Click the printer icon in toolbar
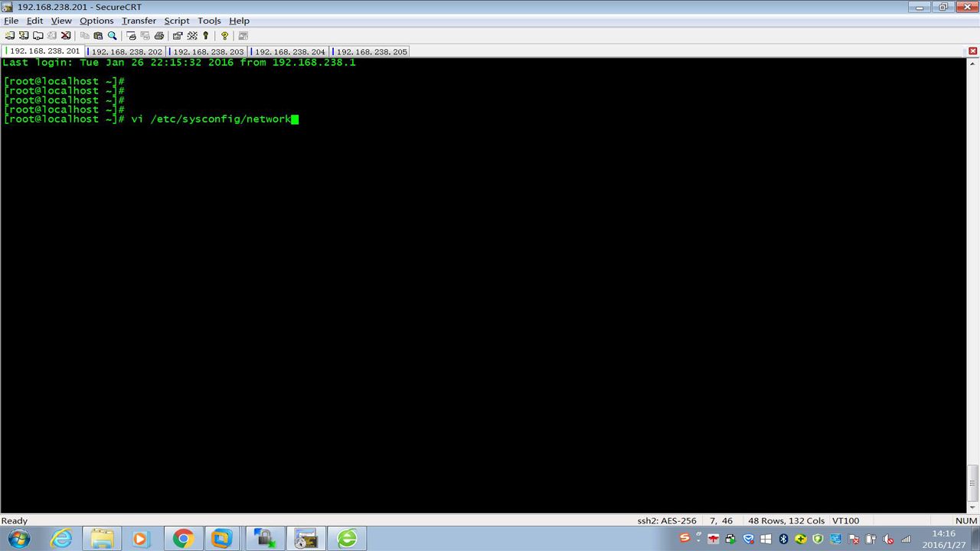 click(x=159, y=35)
